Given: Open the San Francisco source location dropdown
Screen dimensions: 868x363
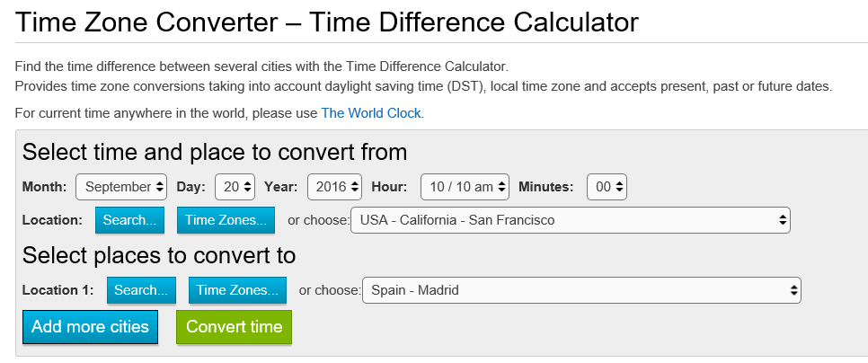Looking at the screenshot, I should pyautogui.click(x=571, y=219).
